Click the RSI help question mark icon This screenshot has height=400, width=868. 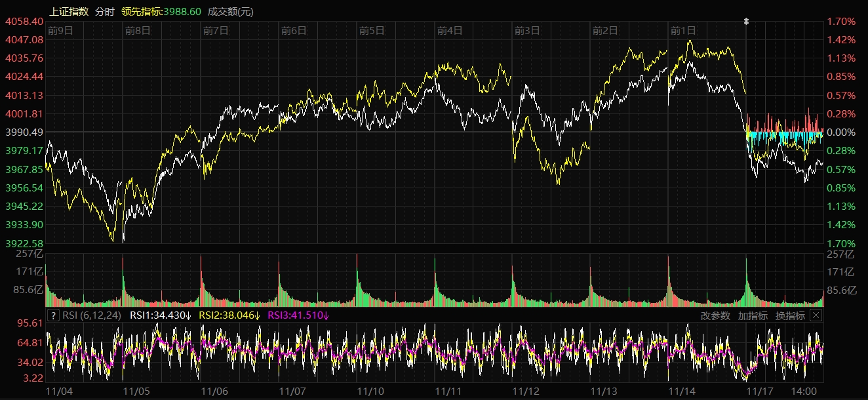pos(54,315)
